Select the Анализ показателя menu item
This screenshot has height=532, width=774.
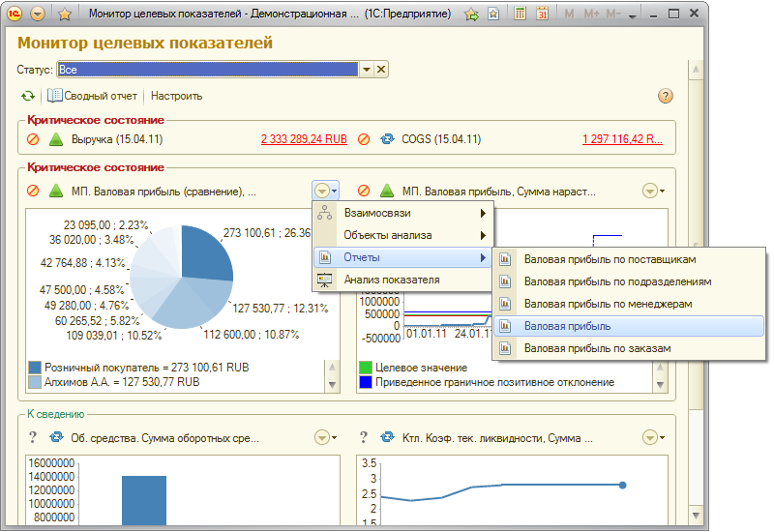tap(402, 280)
